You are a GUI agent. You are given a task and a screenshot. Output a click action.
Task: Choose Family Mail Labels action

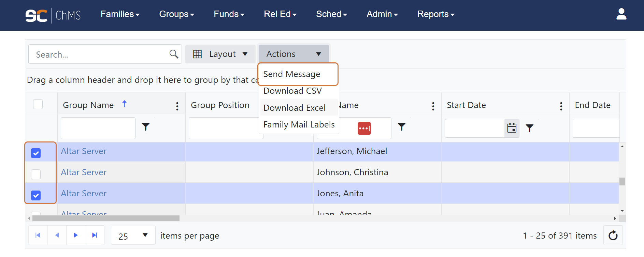299,124
